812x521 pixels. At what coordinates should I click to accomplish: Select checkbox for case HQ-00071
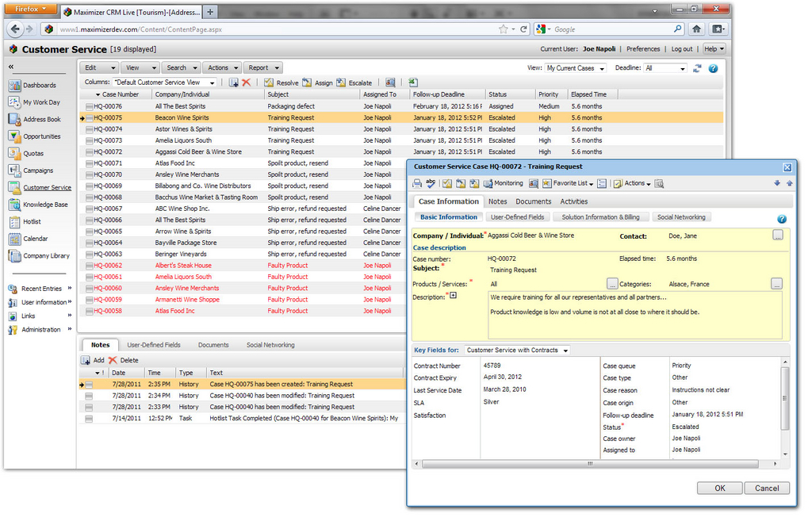tap(90, 163)
